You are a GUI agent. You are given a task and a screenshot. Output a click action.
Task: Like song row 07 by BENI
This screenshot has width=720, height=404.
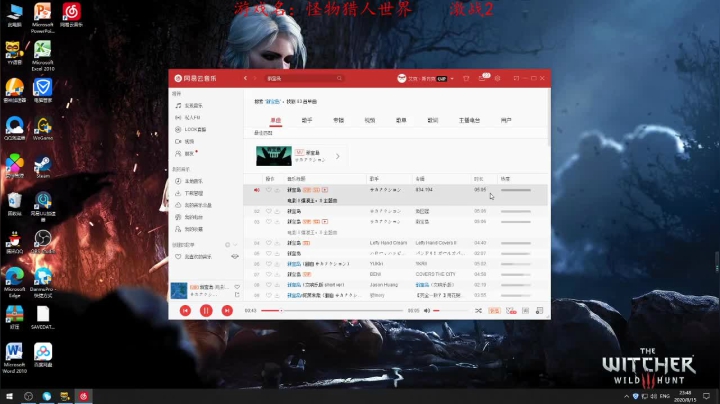click(x=269, y=275)
